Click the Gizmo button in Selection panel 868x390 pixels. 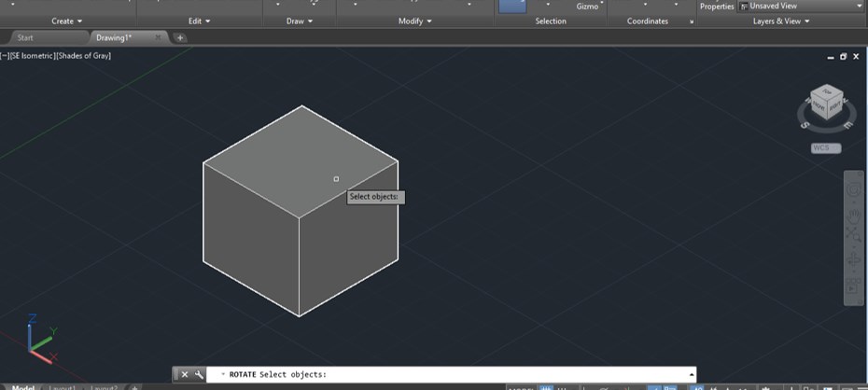click(x=587, y=6)
